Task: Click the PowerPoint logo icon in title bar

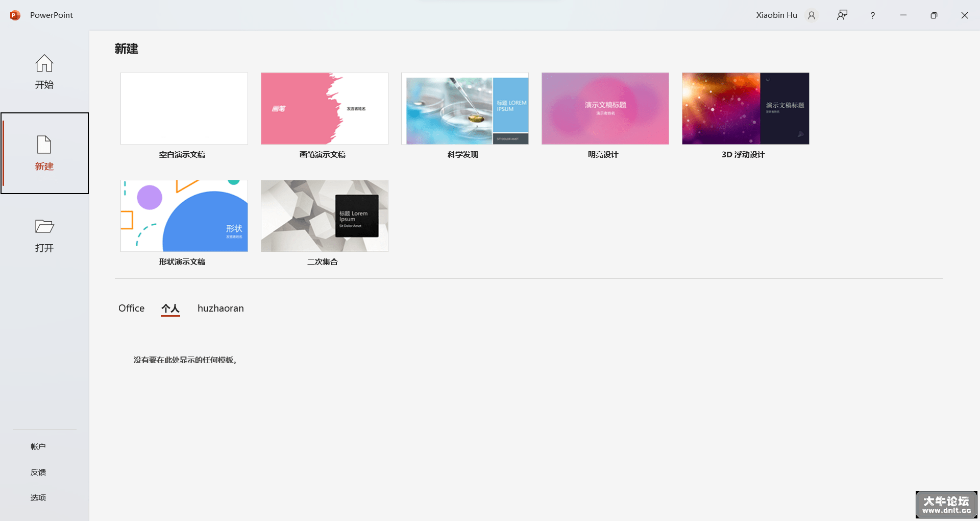Action: coord(15,15)
